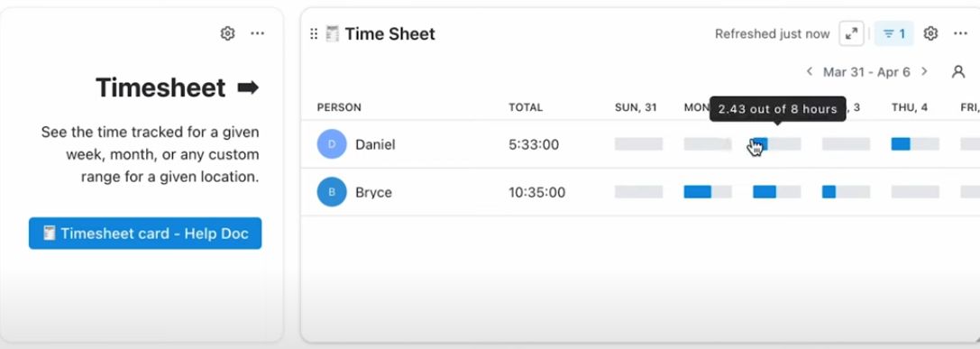This screenshot has width=980, height=349.
Task: Open the Mar 31 - Apr 6 date range
Action: pos(866,72)
